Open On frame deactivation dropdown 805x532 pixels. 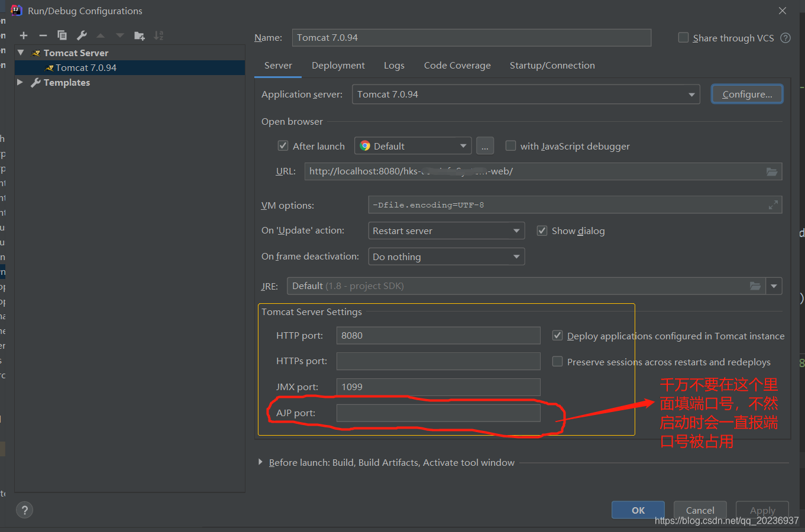pos(446,257)
